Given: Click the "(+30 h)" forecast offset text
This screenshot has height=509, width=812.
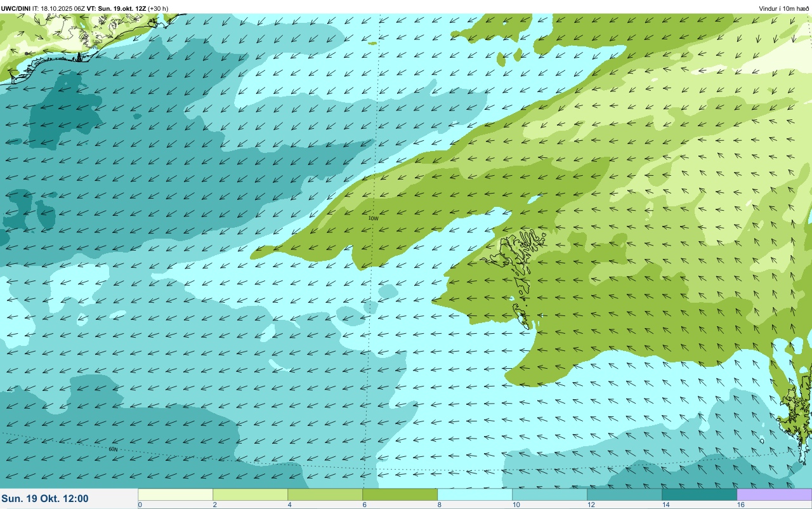Looking at the screenshot, I should [158, 8].
